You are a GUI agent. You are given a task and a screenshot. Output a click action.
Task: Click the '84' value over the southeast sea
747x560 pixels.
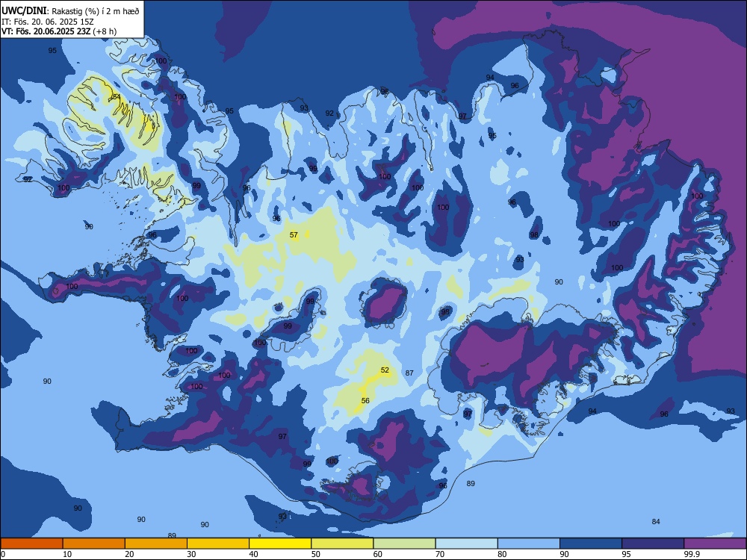(x=656, y=521)
